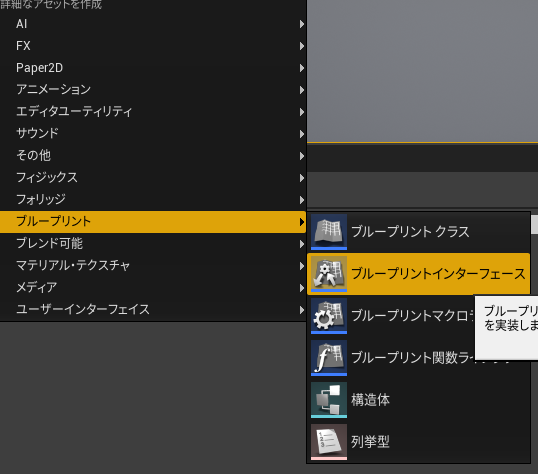Create a ブループリントインターフェース asset
The width and height of the screenshot is (538, 474).
pyautogui.click(x=419, y=274)
